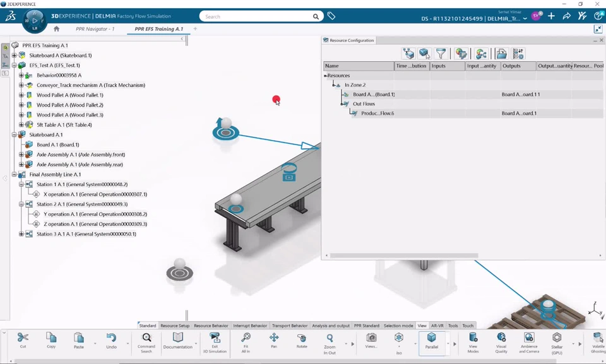This screenshot has width=606, height=364.
Task: Switch to the Resource Behavior tab
Action: tap(211, 326)
